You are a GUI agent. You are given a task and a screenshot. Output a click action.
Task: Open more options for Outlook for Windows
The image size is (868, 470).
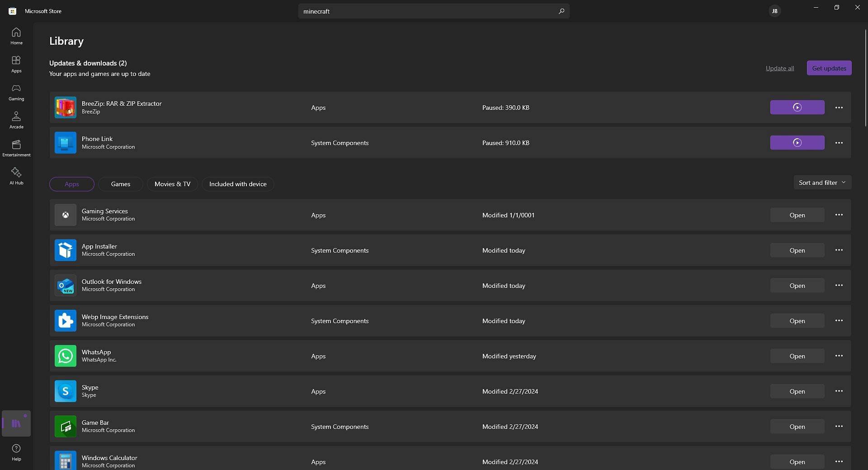coord(839,286)
